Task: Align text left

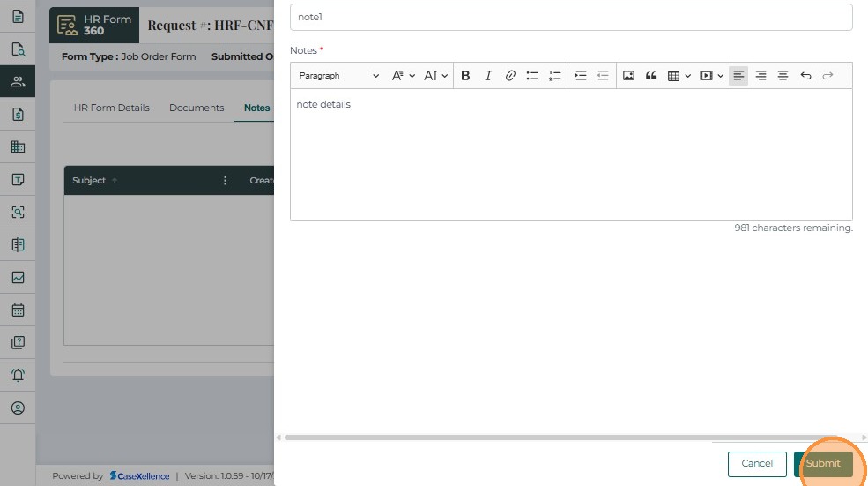Action: [738, 75]
